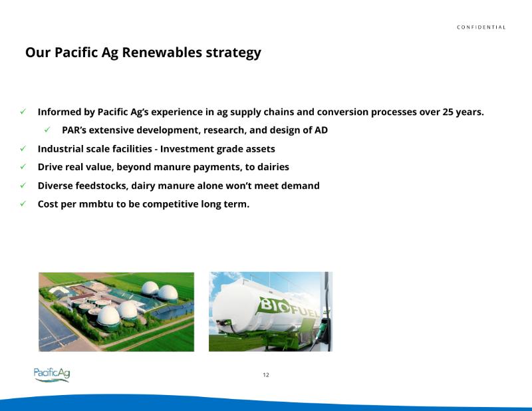532x411 pixels.
Task: Click the "Informed by Pacific Ag's experience" bullet text
Action: pos(261,112)
